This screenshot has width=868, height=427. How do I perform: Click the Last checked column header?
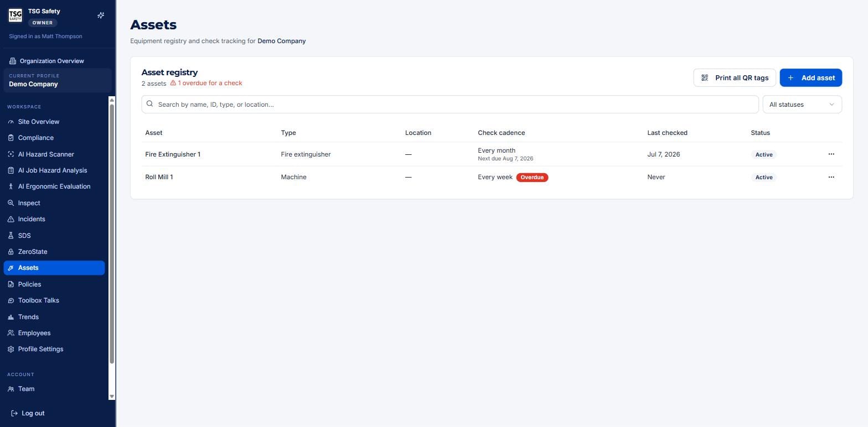coord(667,133)
